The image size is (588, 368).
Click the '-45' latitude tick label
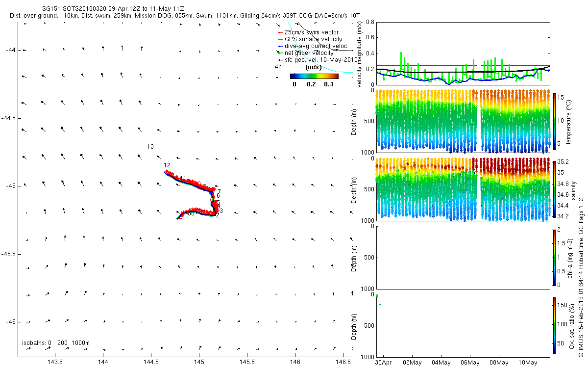click(x=11, y=186)
